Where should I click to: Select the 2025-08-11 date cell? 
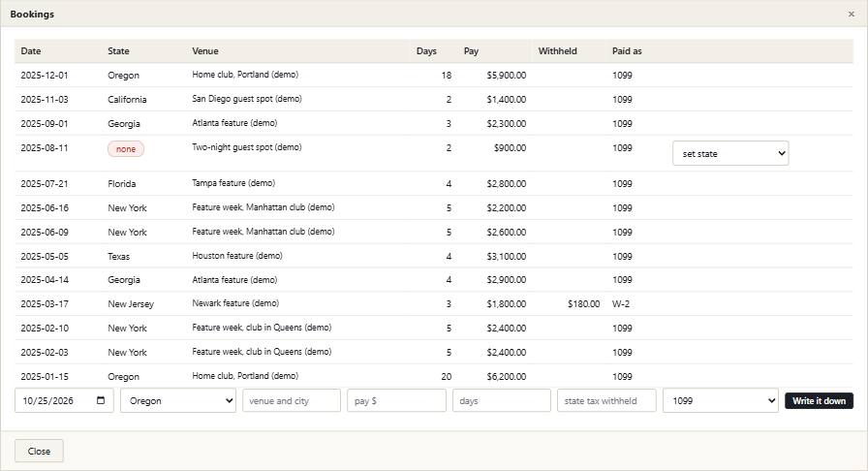(x=45, y=148)
